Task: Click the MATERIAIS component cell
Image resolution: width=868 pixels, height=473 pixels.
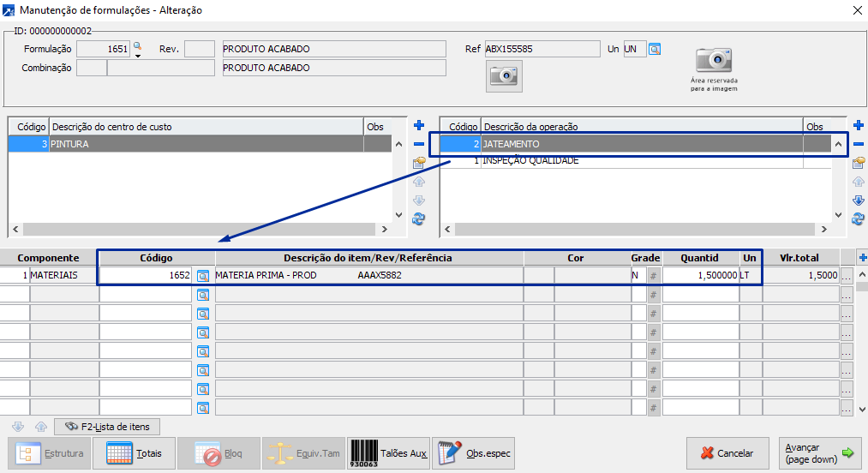Action: click(x=64, y=276)
